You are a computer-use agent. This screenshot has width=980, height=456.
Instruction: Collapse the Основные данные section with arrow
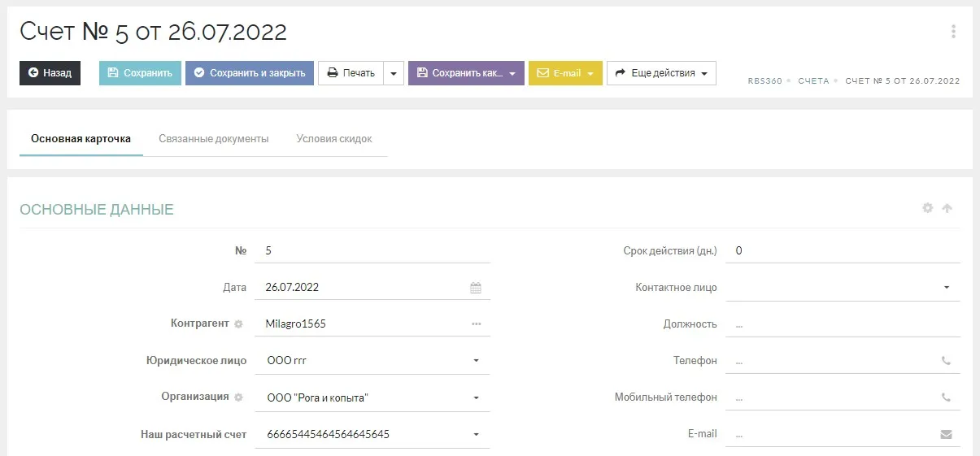pos(947,208)
